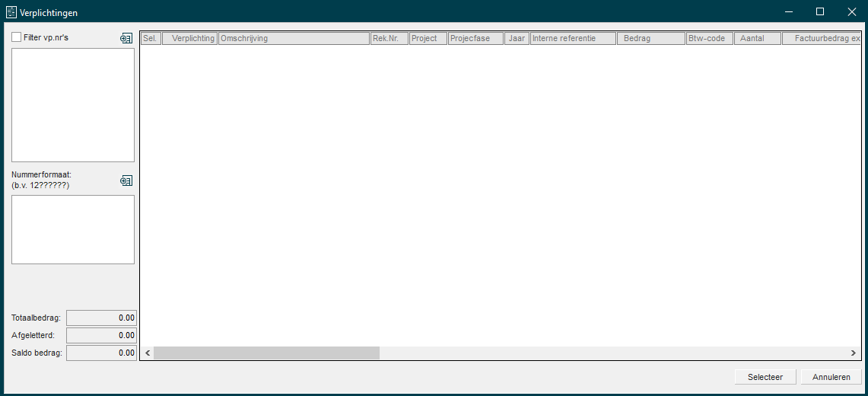The height and width of the screenshot is (396, 868).
Task: Click the Interne referentie column header
Action: click(x=573, y=39)
